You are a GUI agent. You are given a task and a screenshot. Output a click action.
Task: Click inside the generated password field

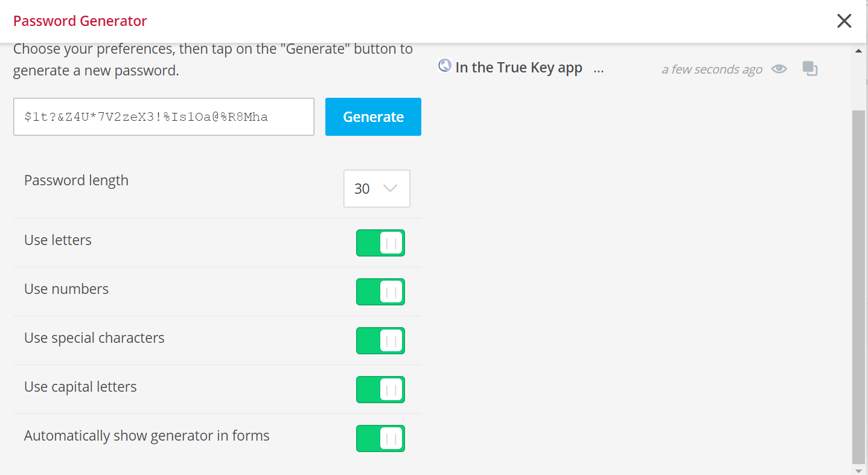point(164,116)
